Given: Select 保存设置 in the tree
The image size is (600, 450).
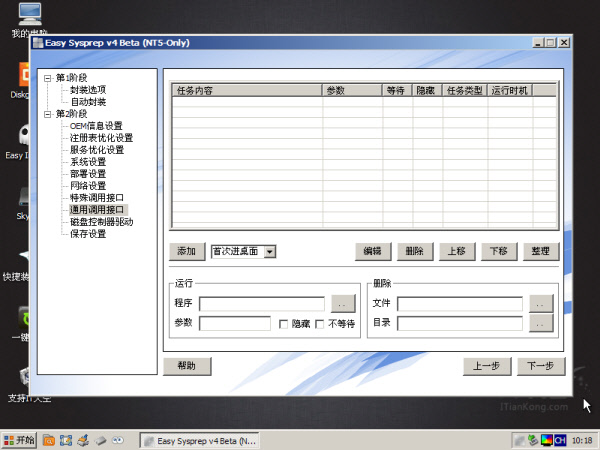Looking at the screenshot, I should (88, 234).
